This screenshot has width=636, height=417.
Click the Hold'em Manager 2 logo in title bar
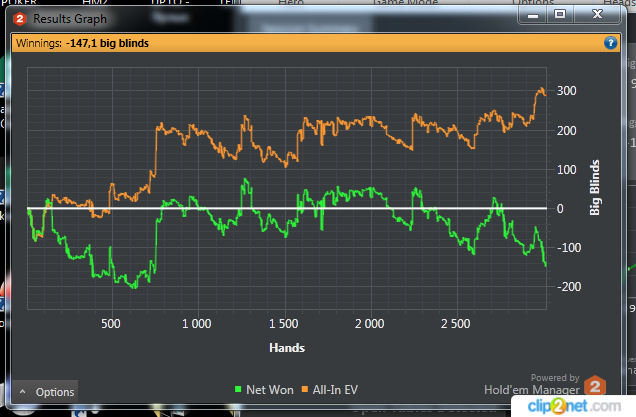coord(19,19)
